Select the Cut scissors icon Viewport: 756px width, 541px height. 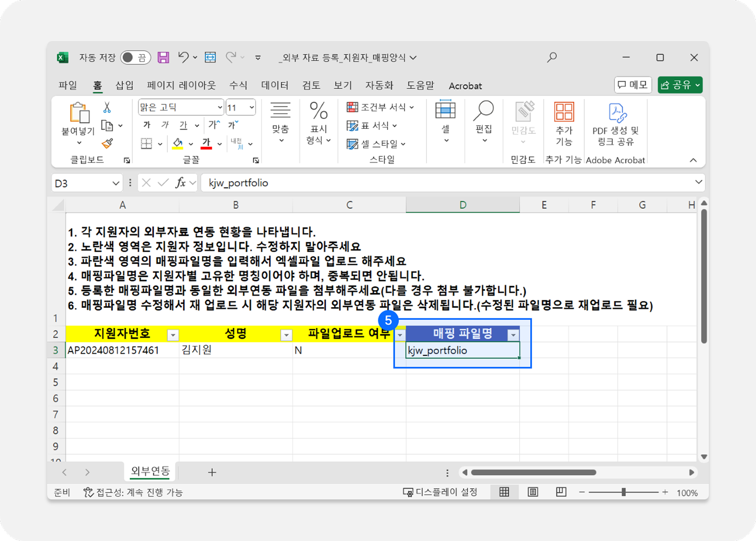click(x=107, y=108)
